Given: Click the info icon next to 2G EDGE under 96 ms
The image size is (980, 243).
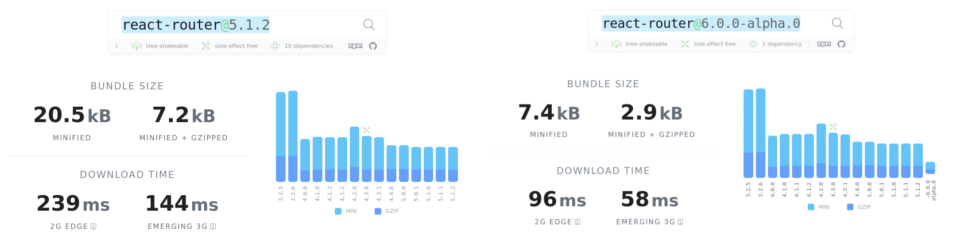Looking at the screenshot, I should pyautogui.click(x=577, y=222).
